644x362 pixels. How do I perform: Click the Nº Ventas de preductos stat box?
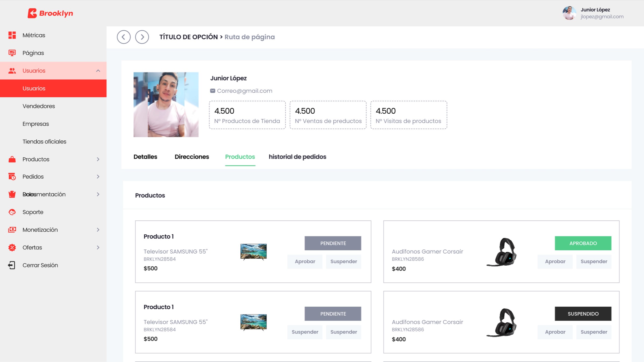[x=328, y=115]
